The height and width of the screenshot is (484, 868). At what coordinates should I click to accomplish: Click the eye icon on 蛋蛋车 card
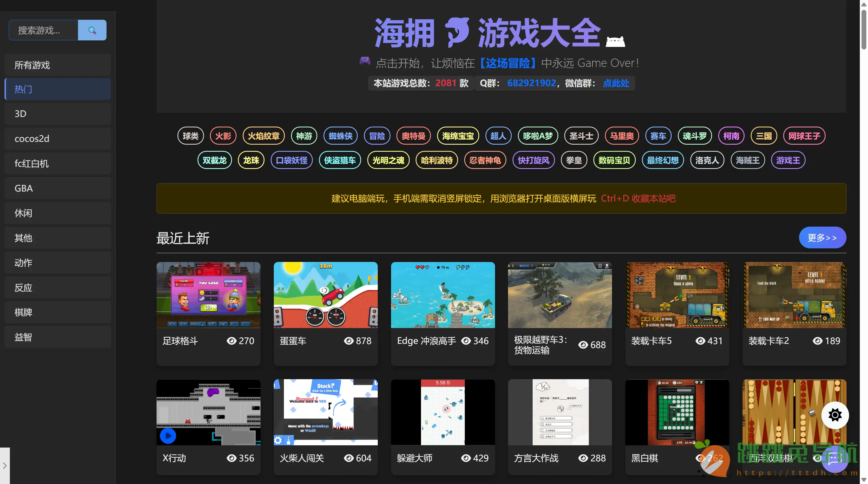(x=348, y=341)
